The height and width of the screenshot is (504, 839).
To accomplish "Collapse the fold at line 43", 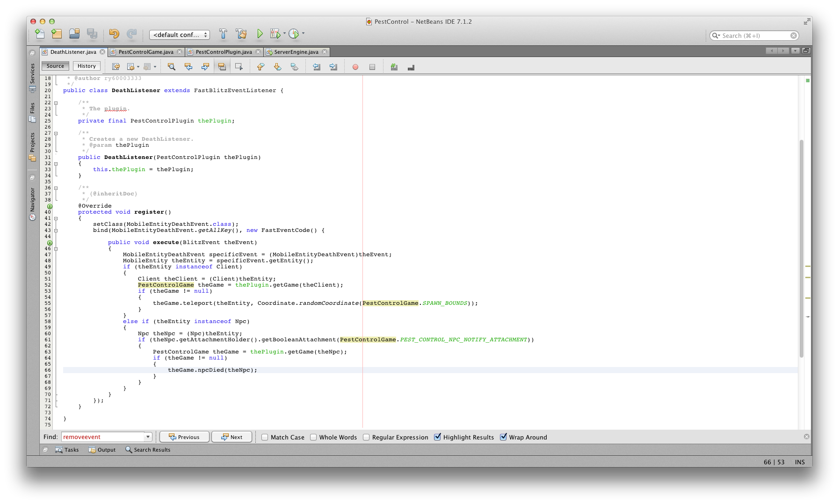I will coord(56,230).
